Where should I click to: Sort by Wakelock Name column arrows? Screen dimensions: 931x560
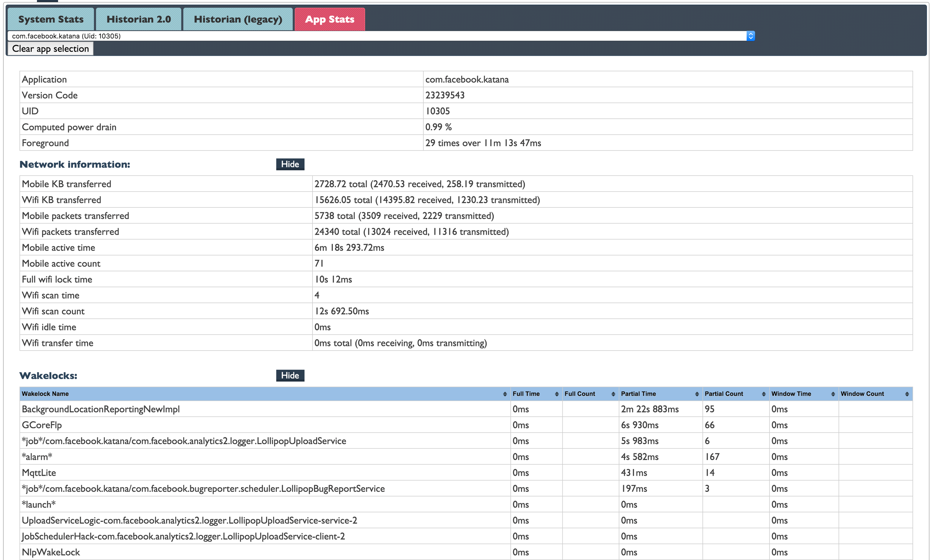pos(505,394)
